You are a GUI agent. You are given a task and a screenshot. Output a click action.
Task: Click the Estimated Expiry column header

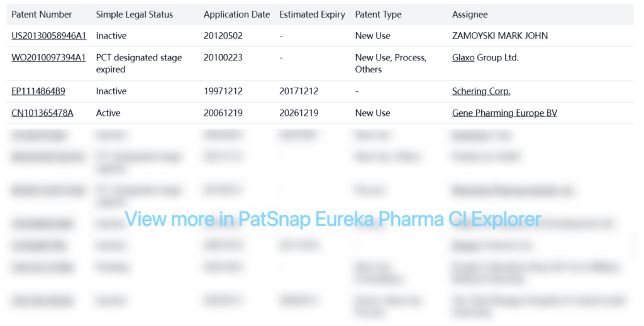[x=312, y=14]
